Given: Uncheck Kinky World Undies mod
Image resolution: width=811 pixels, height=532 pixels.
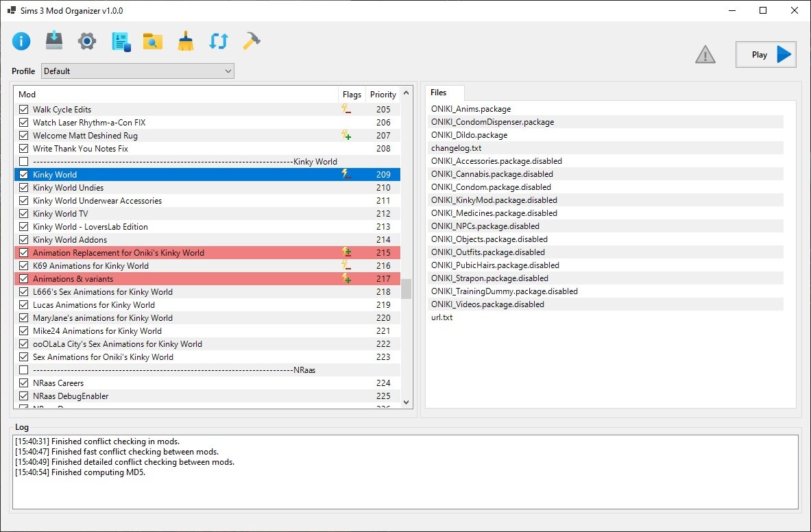Looking at the screenshot, I should tap(23, 187).
